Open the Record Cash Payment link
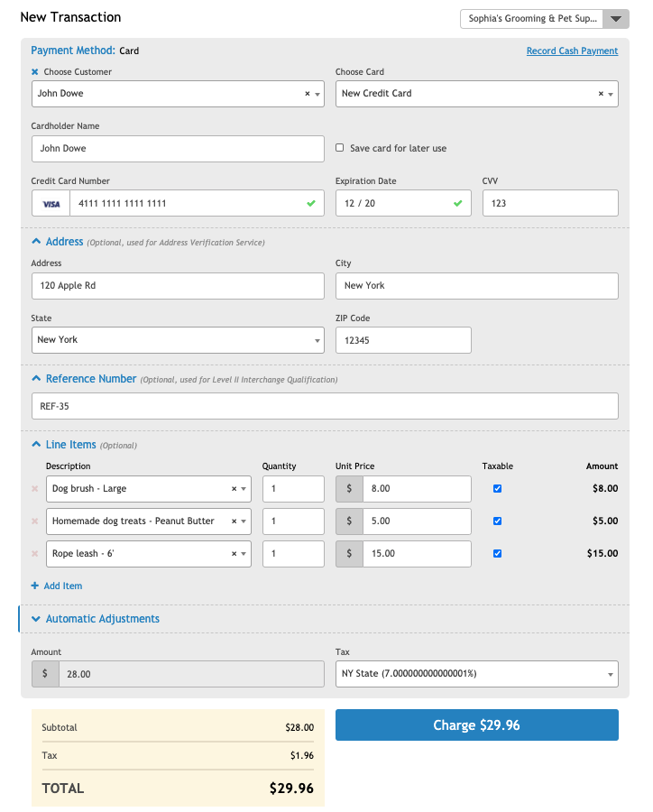Screen dimensions: 653x812 click(x=572, y=51)
